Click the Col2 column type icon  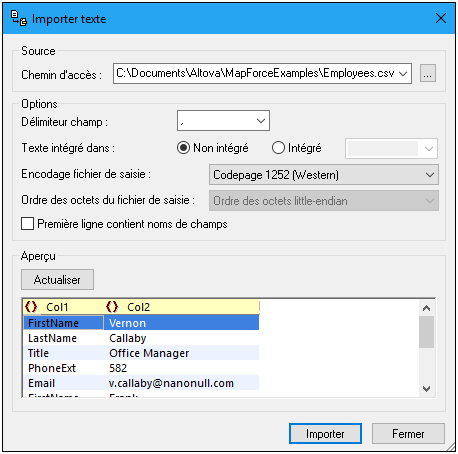pos(112,307)
